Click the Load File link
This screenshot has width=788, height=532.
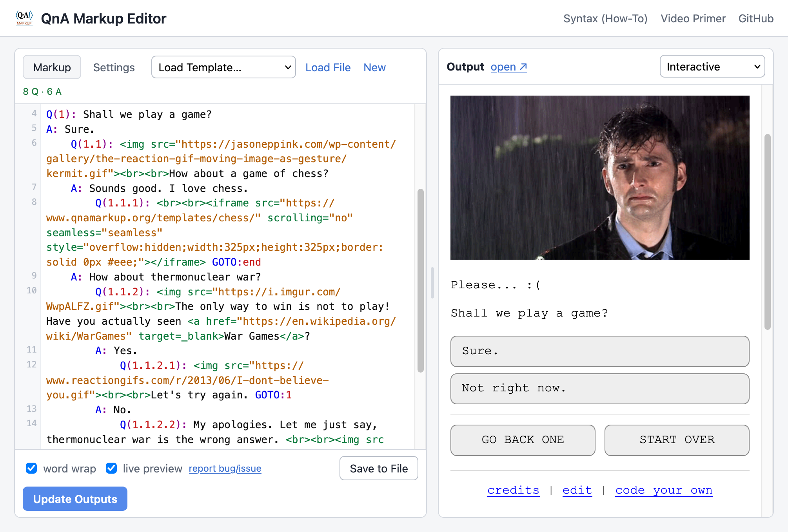328,67
